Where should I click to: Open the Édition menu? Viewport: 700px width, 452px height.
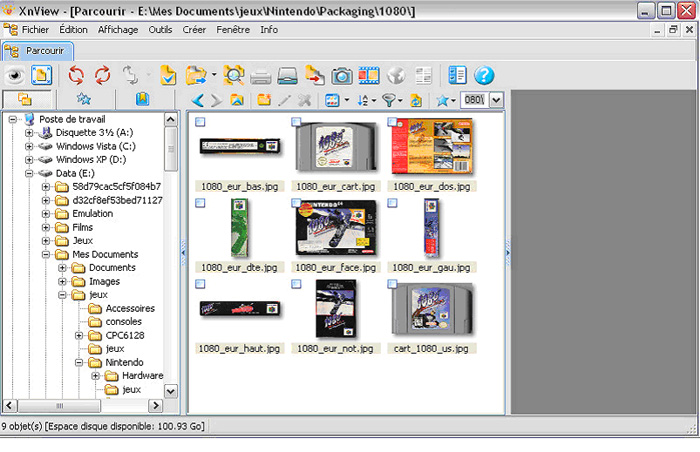tap(73, 29)
